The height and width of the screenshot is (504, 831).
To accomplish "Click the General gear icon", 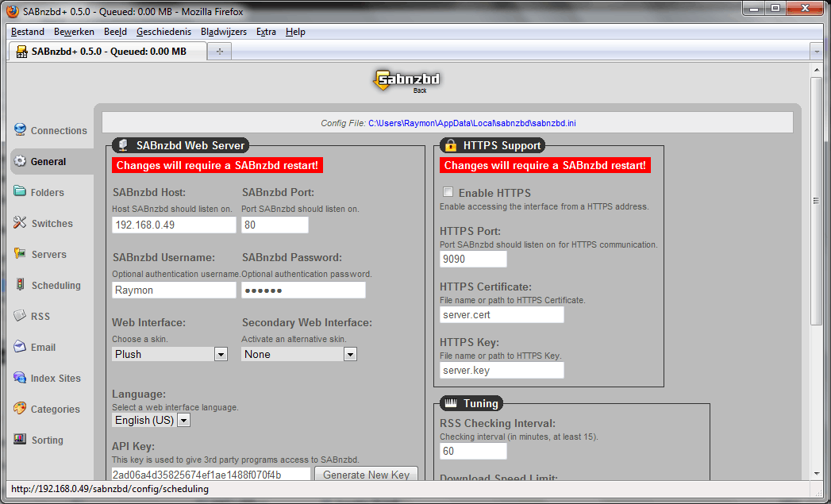I will 20,161.
